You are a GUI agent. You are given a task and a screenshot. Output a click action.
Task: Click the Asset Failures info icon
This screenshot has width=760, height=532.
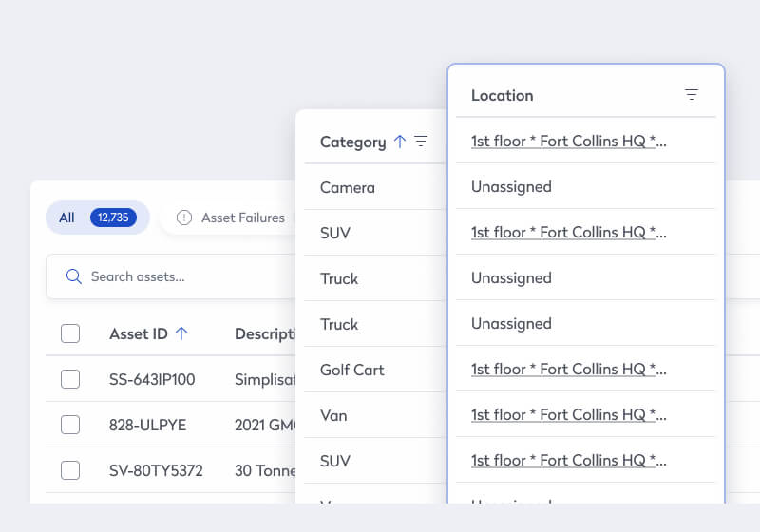pos(184,218)
